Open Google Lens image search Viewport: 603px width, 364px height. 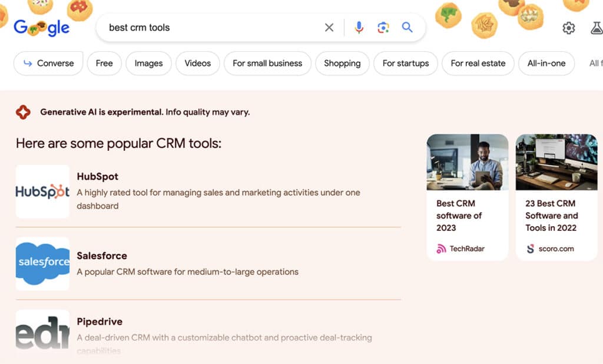(x=383, y=27)
